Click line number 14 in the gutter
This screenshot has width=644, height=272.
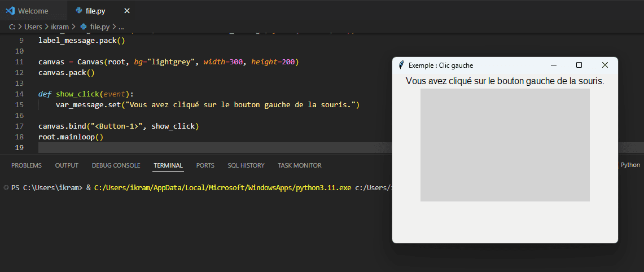(19, 94)
